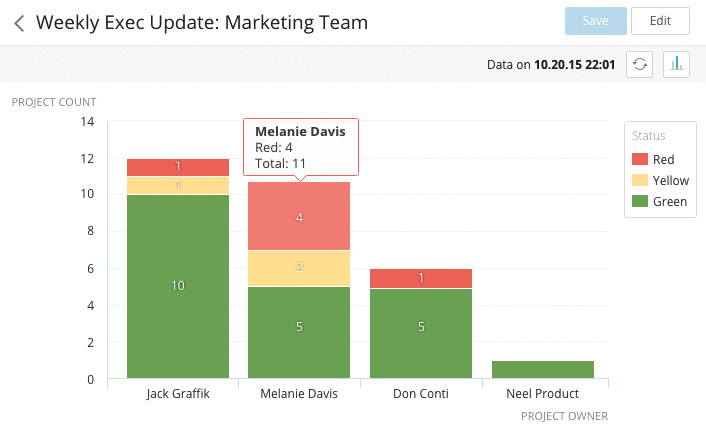Select Melanie Davis's yellow segment

click(x=299, y=268)
